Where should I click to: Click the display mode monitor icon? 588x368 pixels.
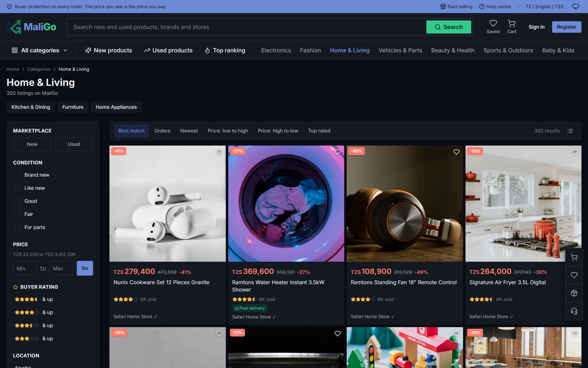[x=576, y=7]
